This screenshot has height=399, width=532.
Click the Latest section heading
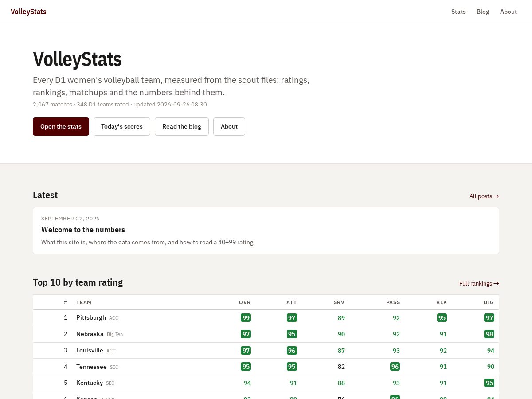(45, 195)
